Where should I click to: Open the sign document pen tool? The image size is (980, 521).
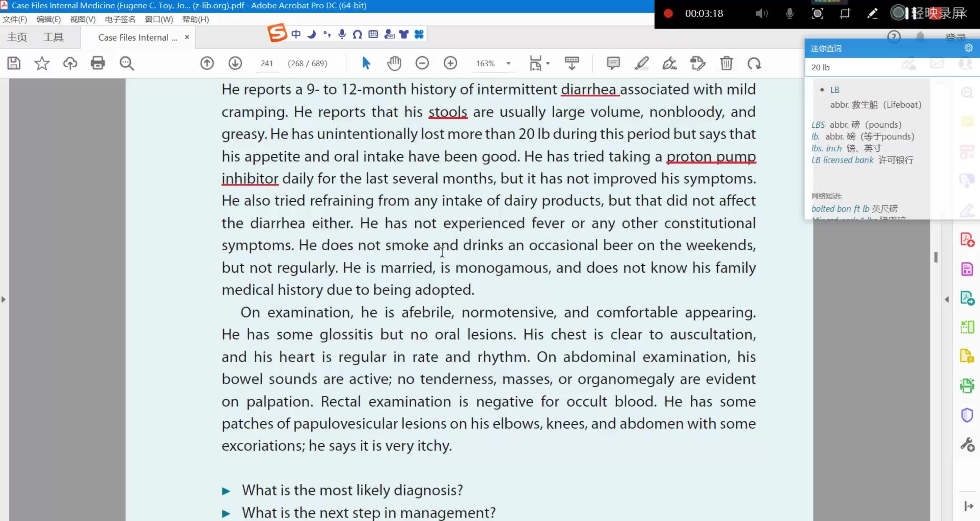click(x=670, y=63)
